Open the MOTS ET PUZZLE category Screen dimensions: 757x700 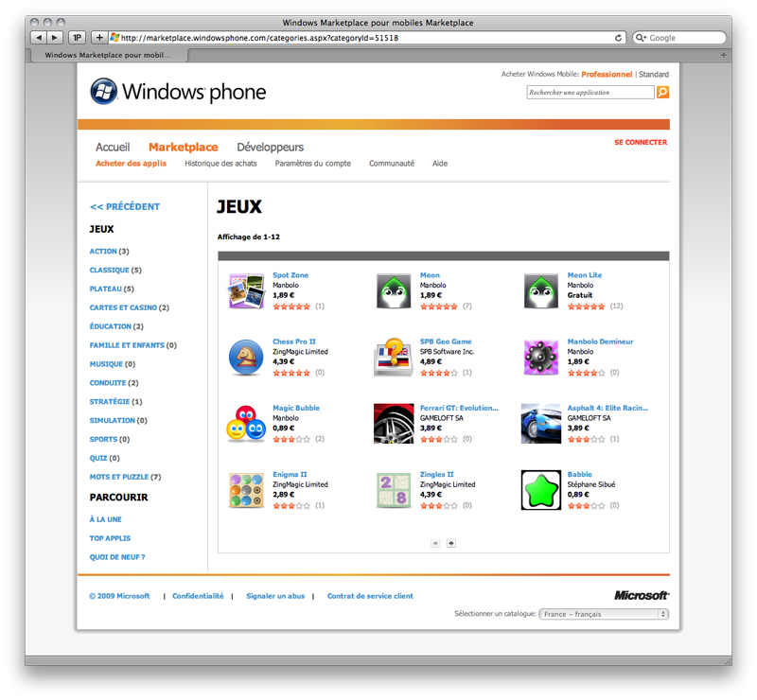click(126, 477)
